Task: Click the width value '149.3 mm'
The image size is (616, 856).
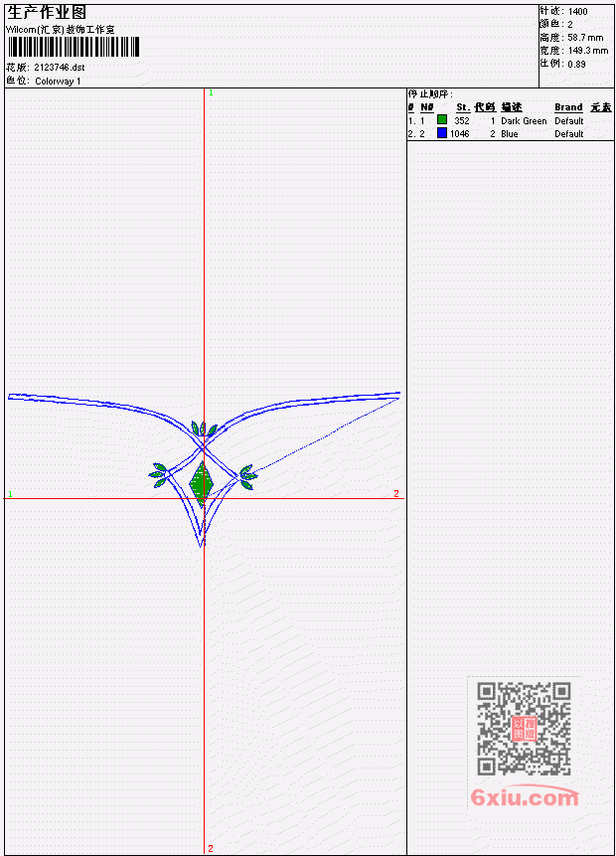Action: coord(588,51)
